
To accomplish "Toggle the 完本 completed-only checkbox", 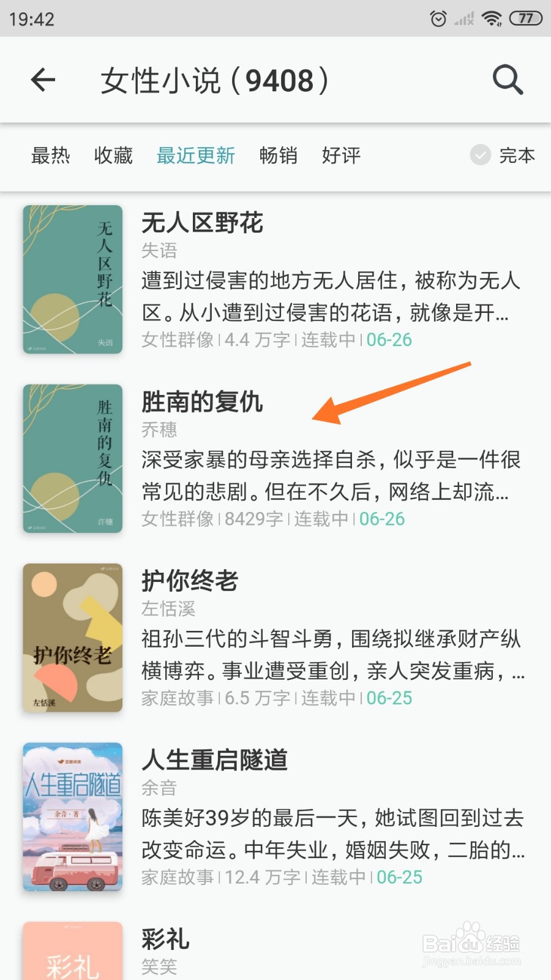I will point(481,155).
